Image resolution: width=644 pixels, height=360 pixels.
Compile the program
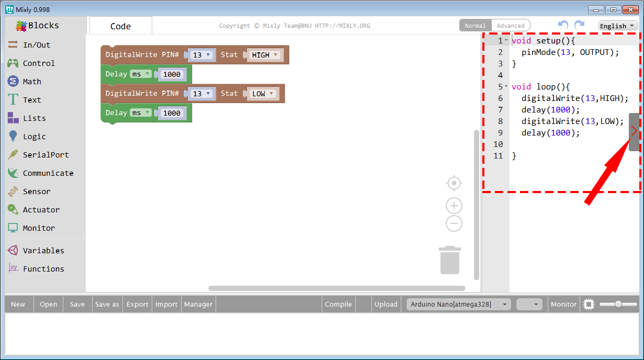[338, 304]
